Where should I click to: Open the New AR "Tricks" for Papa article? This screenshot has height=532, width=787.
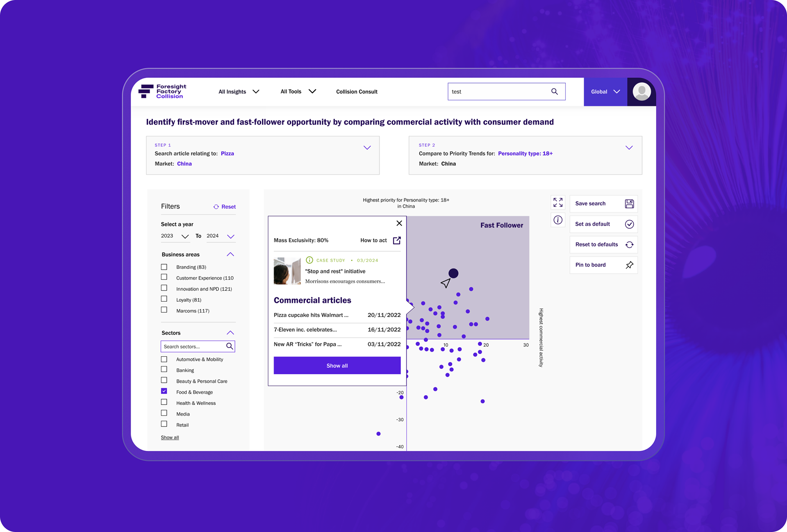coord(308,344)
